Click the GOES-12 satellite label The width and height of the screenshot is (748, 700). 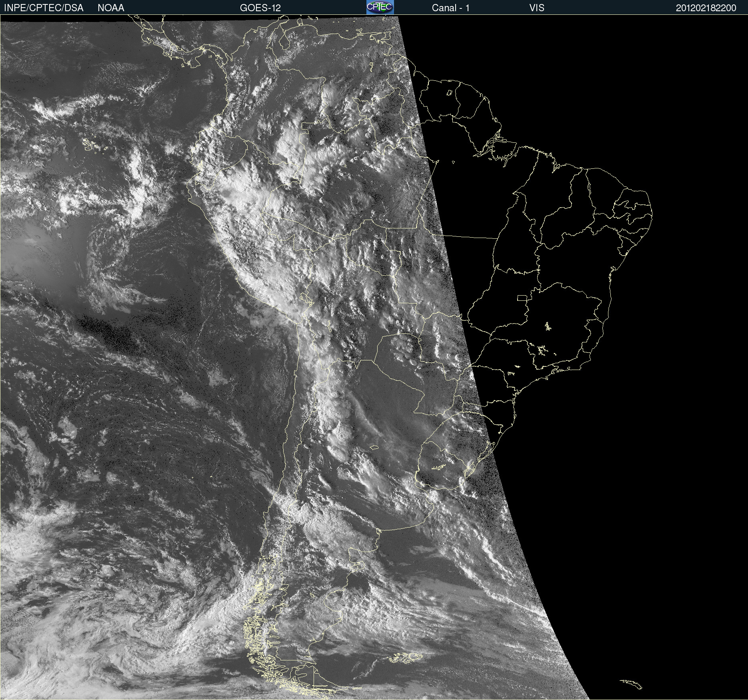[x=260, y=8]
